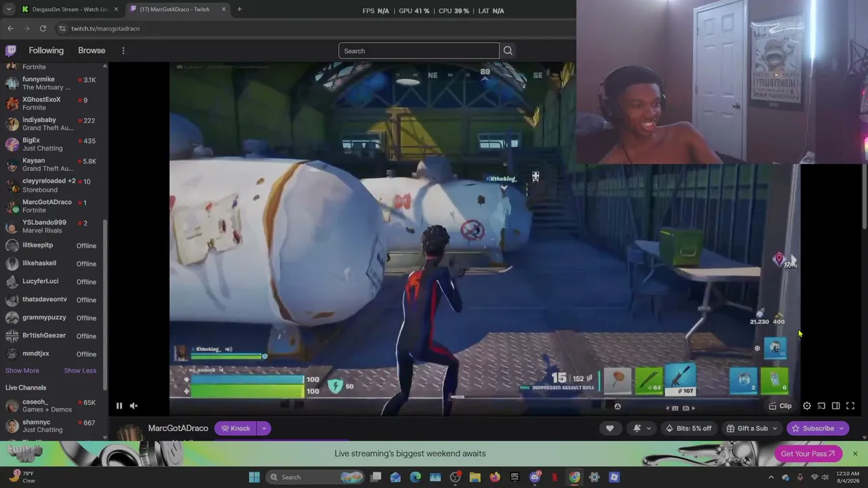This screenshot has width=868, height=488.
Task: Dismiss the weekend pass banner
Action: pyautogui.click(x=855, y=454)
